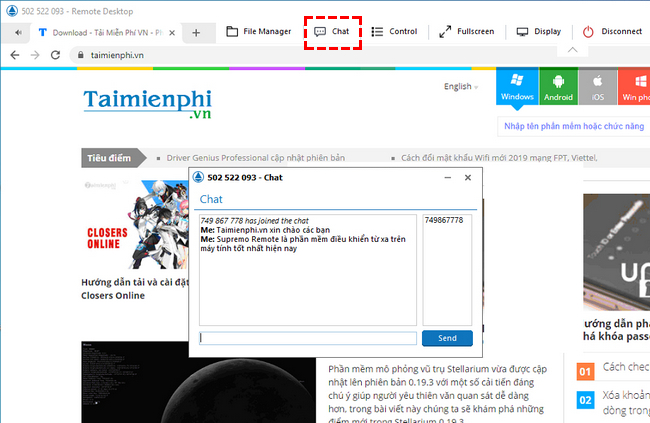This screenshot has height=423, width=650.
Task: Click the Tiêu điểm label
Action: coord(109,158)
